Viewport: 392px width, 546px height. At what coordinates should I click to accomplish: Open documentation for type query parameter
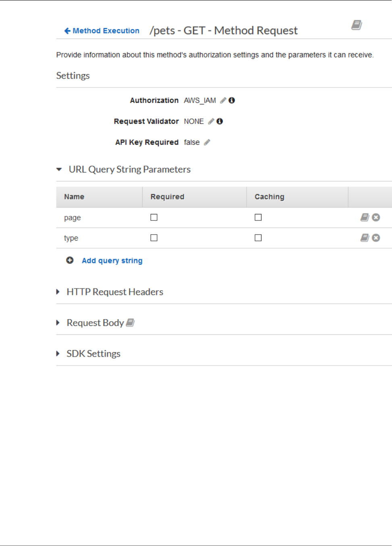[x=365, y=238]
